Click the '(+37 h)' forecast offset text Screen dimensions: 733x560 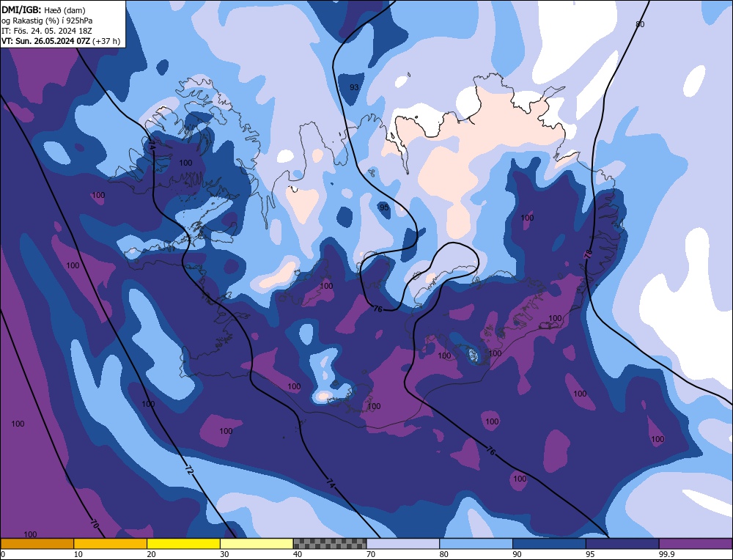coord(106,41)
